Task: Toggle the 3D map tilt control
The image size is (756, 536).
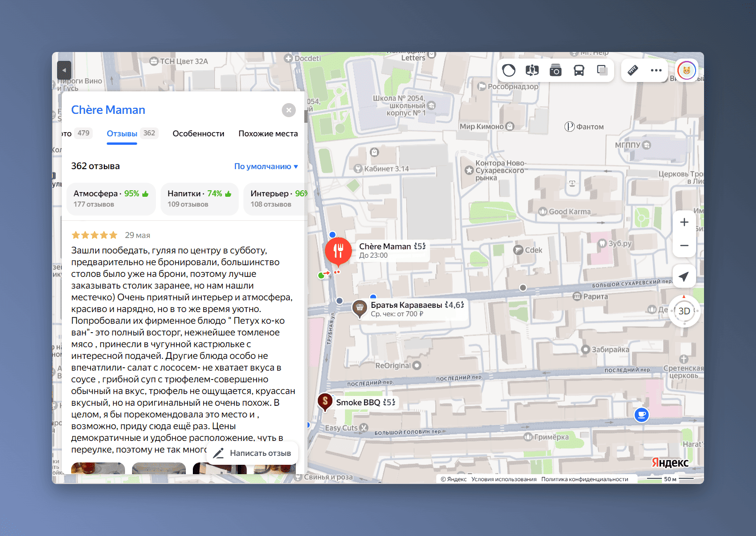Action: coord(684,311)
